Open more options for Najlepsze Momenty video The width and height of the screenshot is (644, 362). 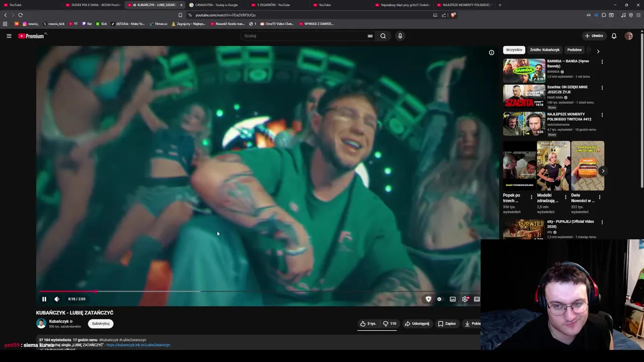pyautogui.click(x=602, y=115)
